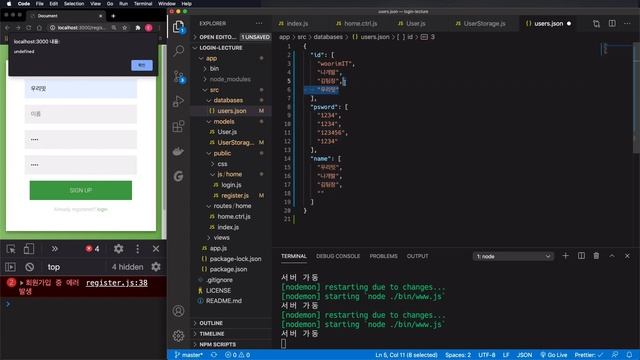This screenshot has width=640, height=360.
Task: Maximize the terminal panel size
Action: click(x=612, y=256)
